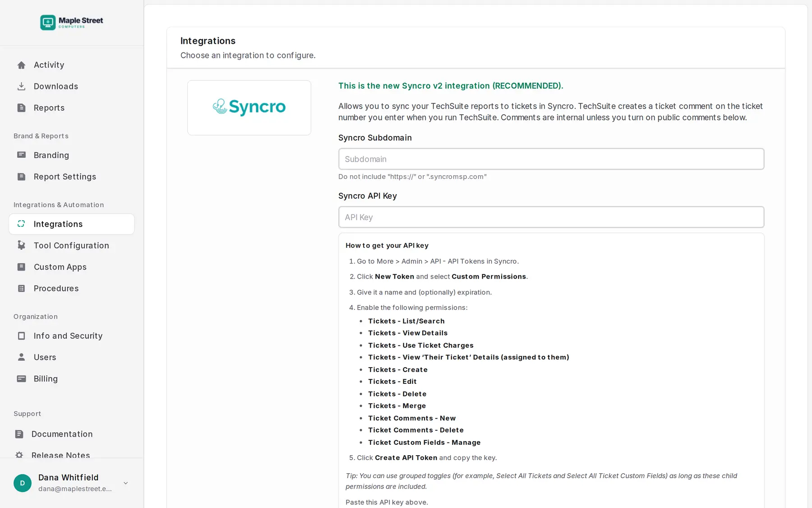Click the dana@maplestreet email text
Image resolution: width=812 pixels, height=508 pixels.
[x=75, y=489]
